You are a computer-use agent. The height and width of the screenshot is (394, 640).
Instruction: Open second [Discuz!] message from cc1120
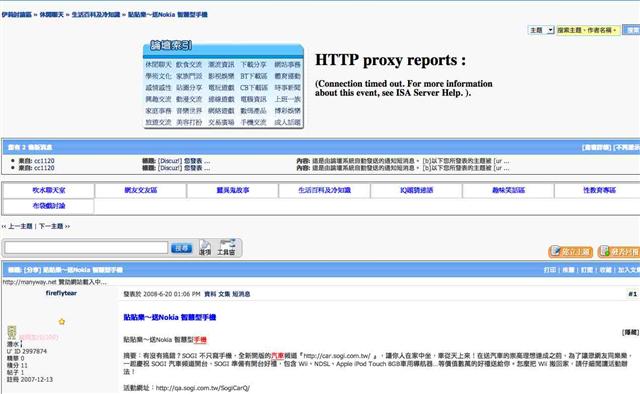(x=184, y=168)
